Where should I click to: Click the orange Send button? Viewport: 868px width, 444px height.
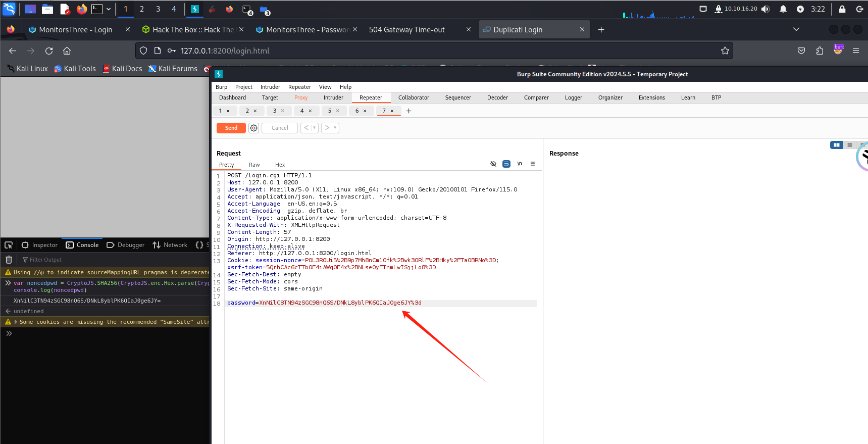[x=231, y=128]
